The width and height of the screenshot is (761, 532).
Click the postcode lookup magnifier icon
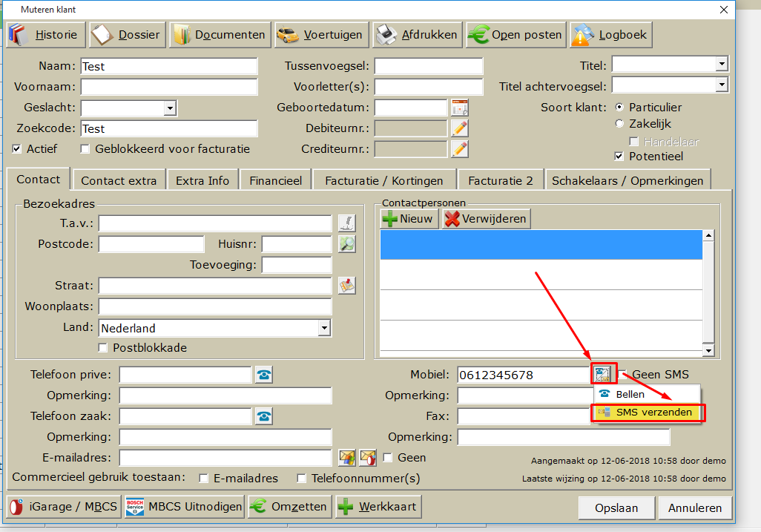(x=347, y=244)
